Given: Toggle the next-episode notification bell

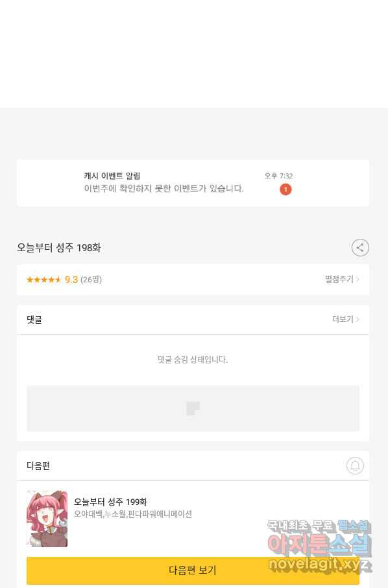Looking at the screenshot, I should [355, 465].
